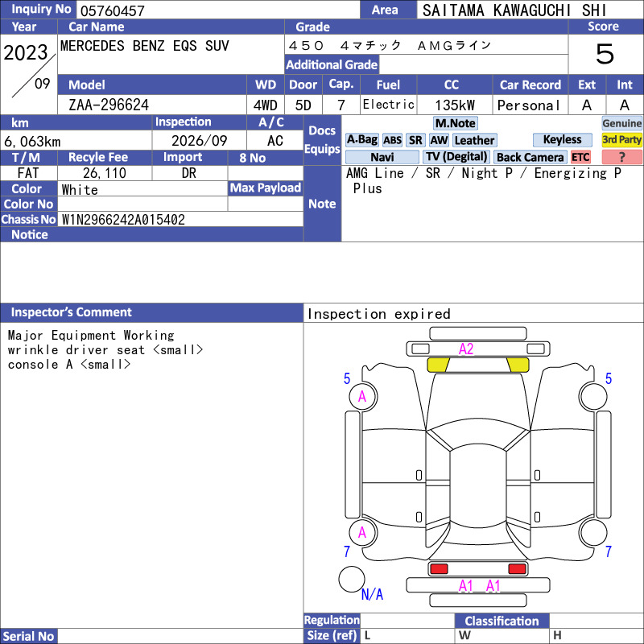Click the score value 5
This screenshot has width=644, height=644.
tap(605, 54)
